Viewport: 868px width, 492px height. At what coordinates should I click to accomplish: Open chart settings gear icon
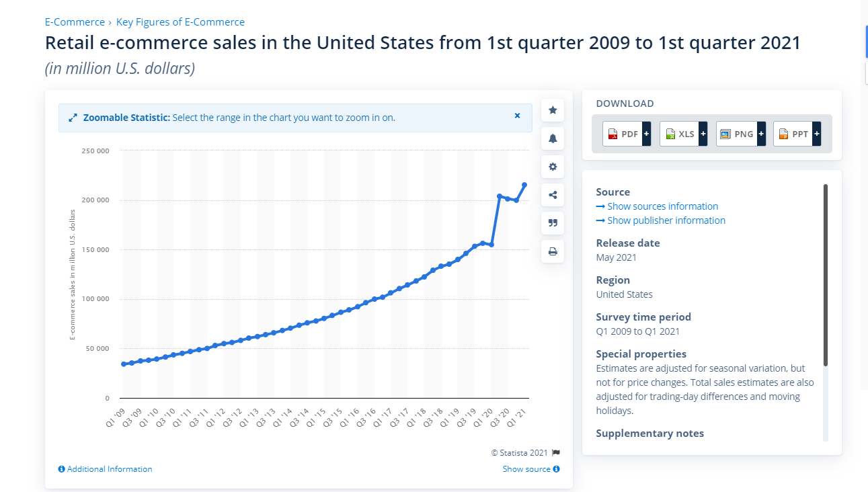pos(553,167)
